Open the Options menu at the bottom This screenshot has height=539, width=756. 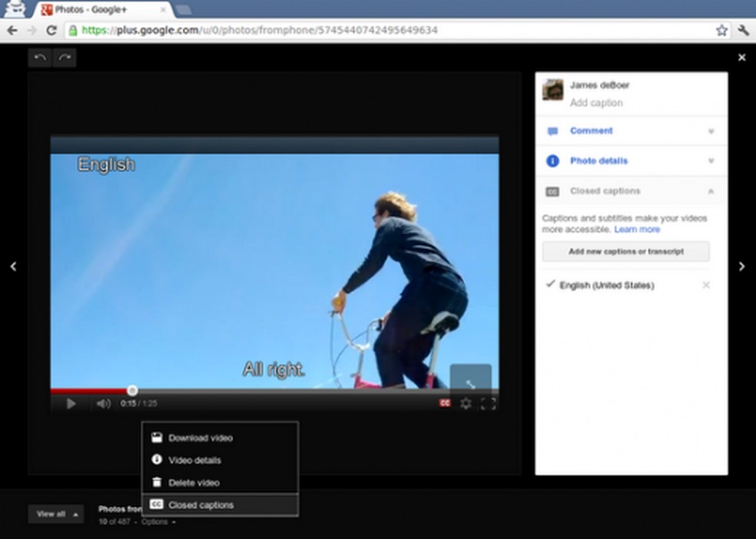point(154,521)
